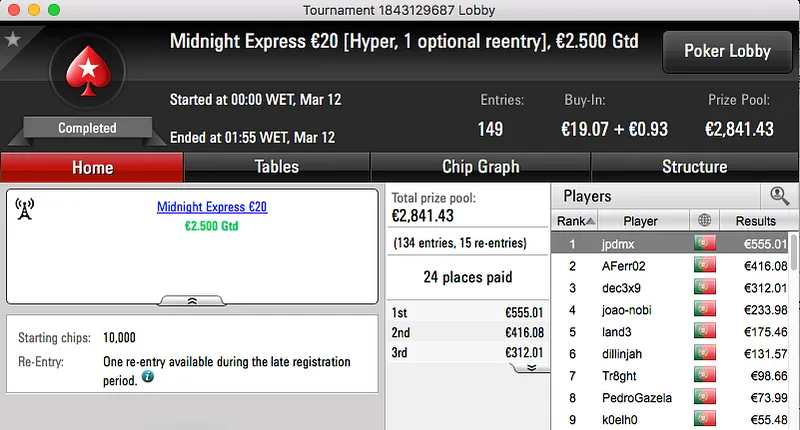The height and width of the screenshot is (430, 800).
Task: Expand the prize payouts list
Action: tap(531, 367)
